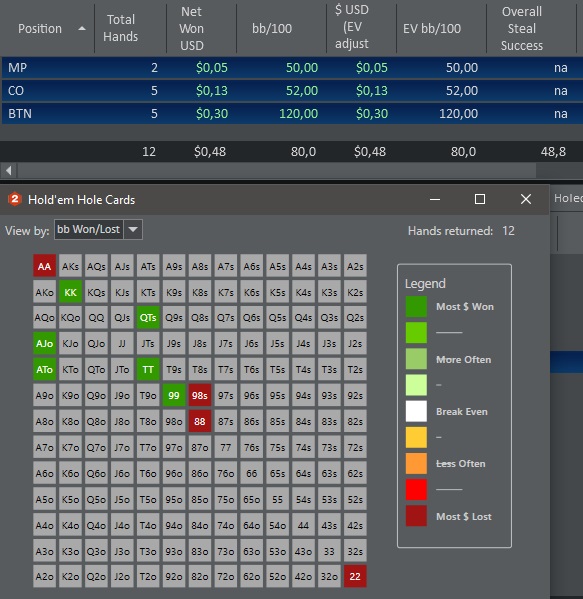
Task: Click the 98s hole cards cell
Action: [x=200, y=395]
